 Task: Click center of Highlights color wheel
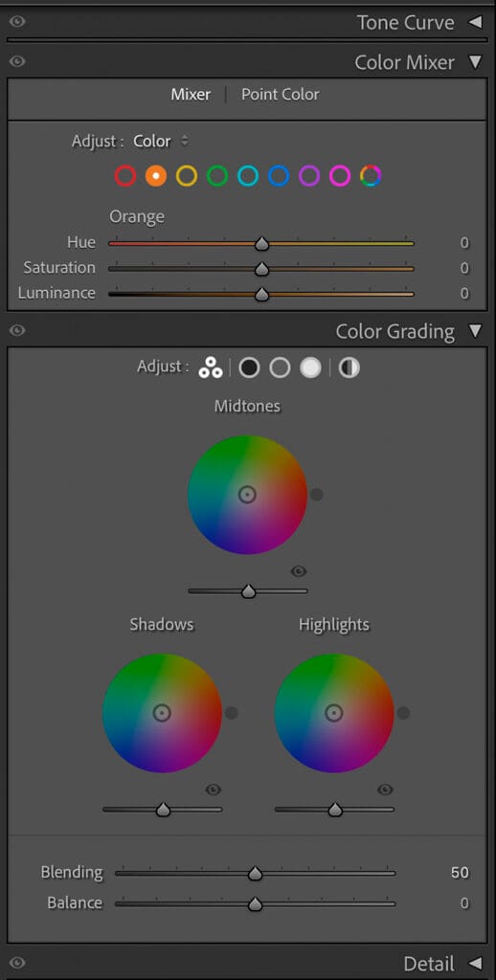(x=334, y=713)
